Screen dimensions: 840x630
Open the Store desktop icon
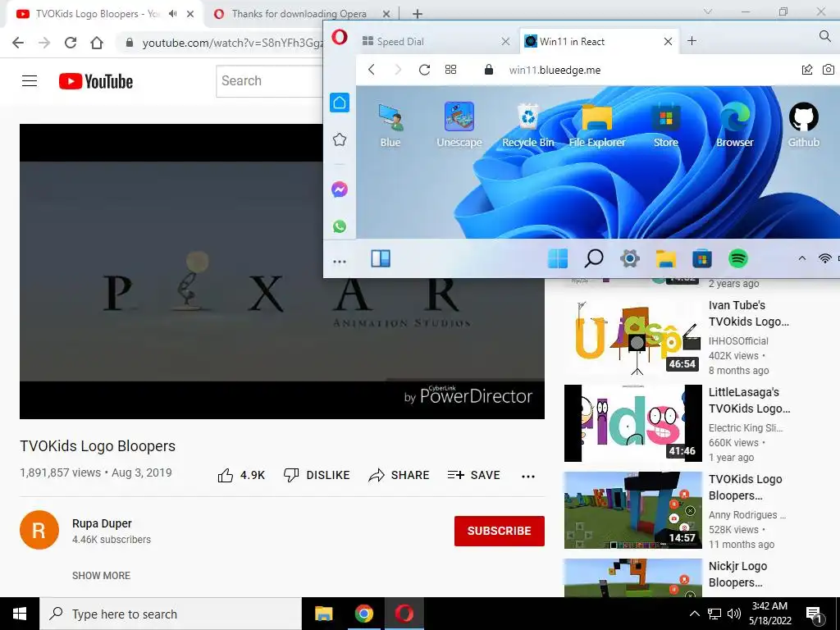[666, 126]
